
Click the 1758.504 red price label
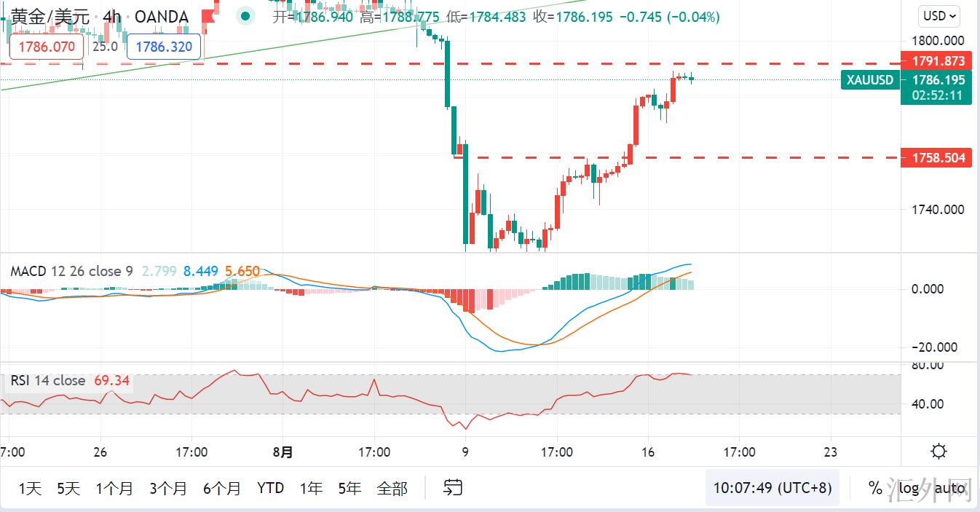[x=937, y=157]
